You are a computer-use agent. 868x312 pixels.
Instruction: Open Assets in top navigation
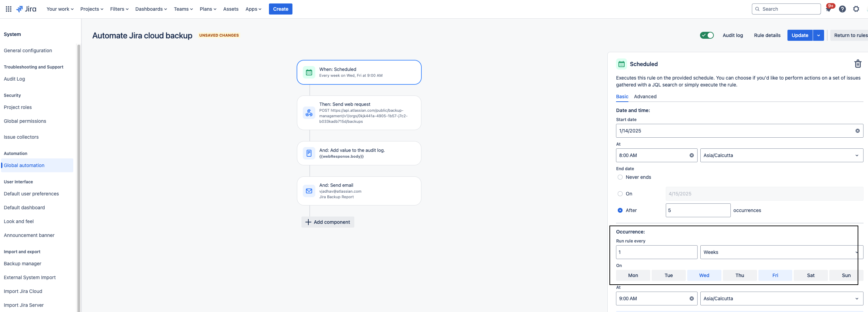tap(231, 9)
